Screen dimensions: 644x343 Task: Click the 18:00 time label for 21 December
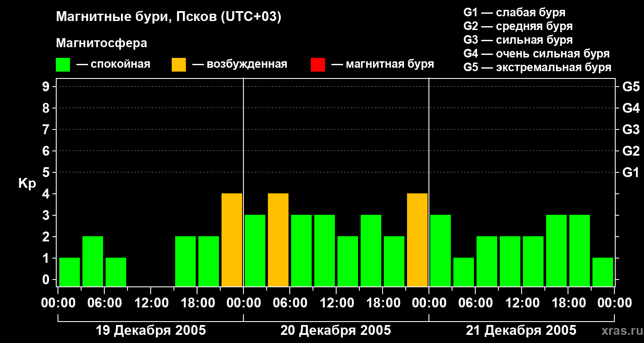tap(568, 303)
